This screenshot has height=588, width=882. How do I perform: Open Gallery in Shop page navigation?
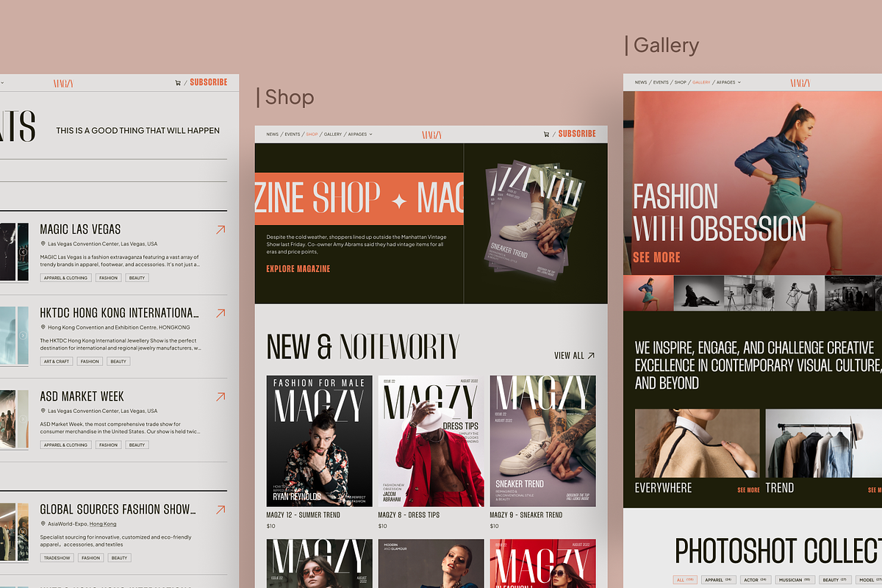point(333,135)
